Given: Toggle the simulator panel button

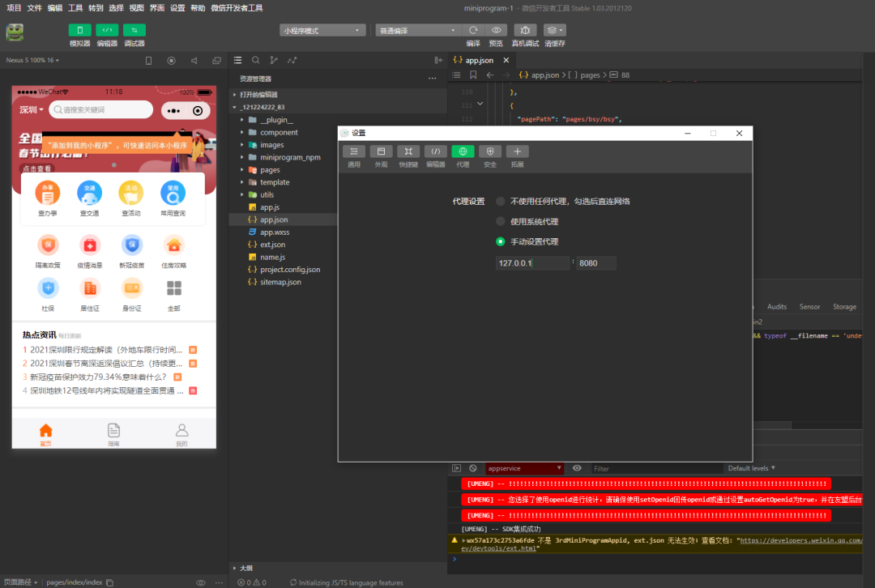Looking at the screenshot, I should click(x=79, y=30).
